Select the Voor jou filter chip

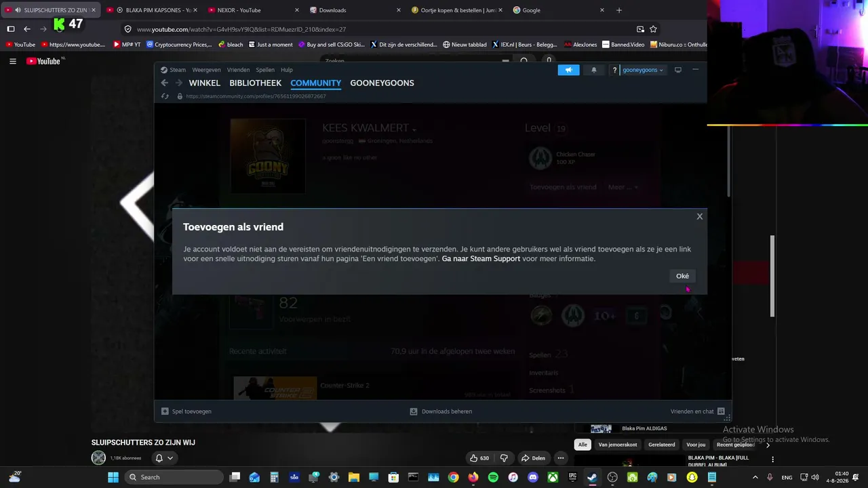click(x=696, y=445)
